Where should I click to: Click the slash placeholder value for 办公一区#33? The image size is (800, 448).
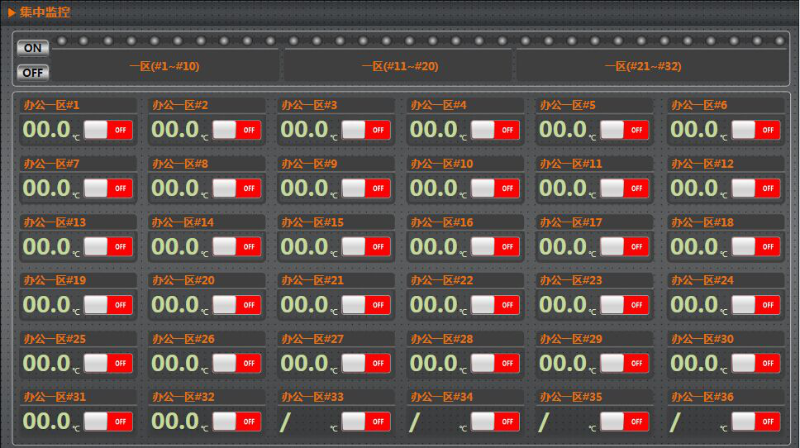click(x=285, y=422)
